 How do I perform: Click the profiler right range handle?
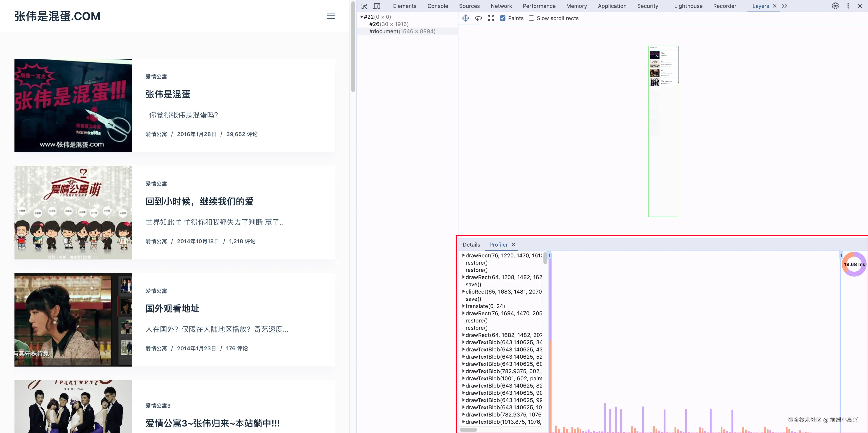pos(840,255)
